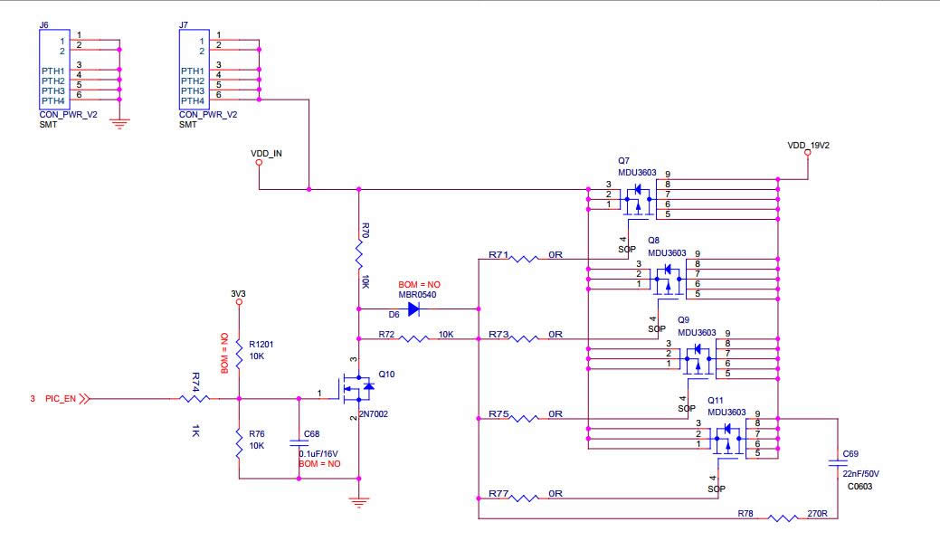Click the R71 0R resistor symbol
Screen dimensions: 940x560
click(525, 258)
